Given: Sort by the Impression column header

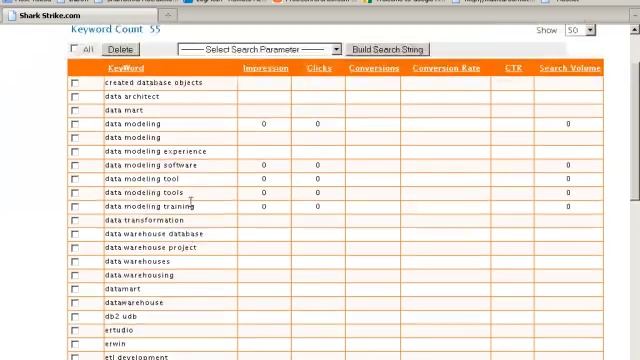Looking at the screenshot, I should click(x=266, y=68).
